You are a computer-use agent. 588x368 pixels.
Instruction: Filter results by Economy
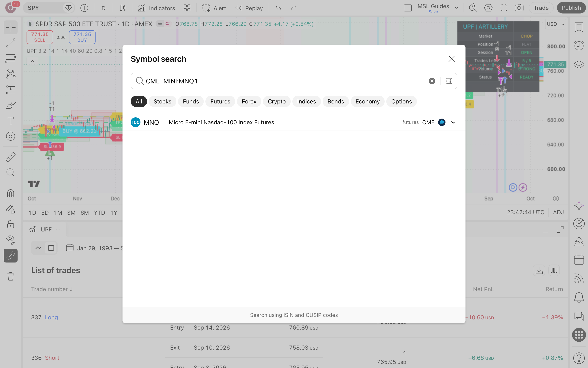367,101
